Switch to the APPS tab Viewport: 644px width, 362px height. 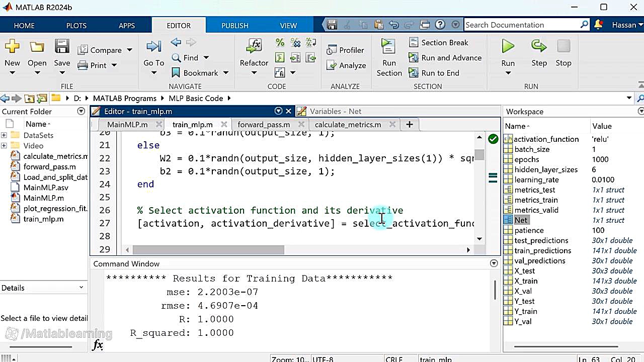(127, 26)
